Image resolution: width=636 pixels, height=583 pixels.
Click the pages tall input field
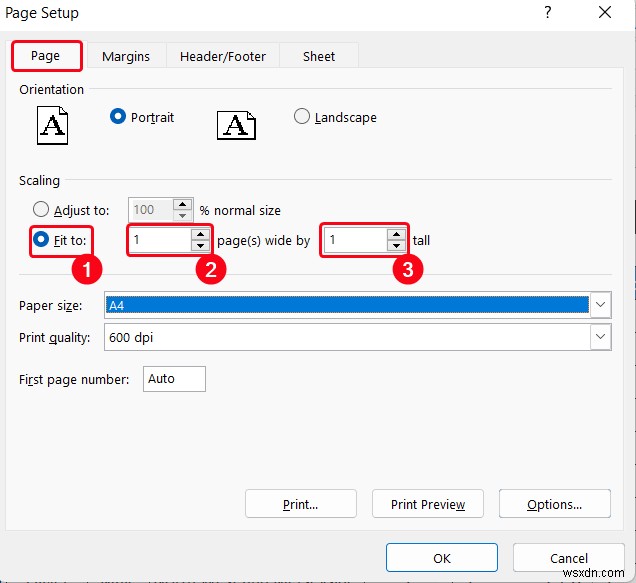click(356, 240)
